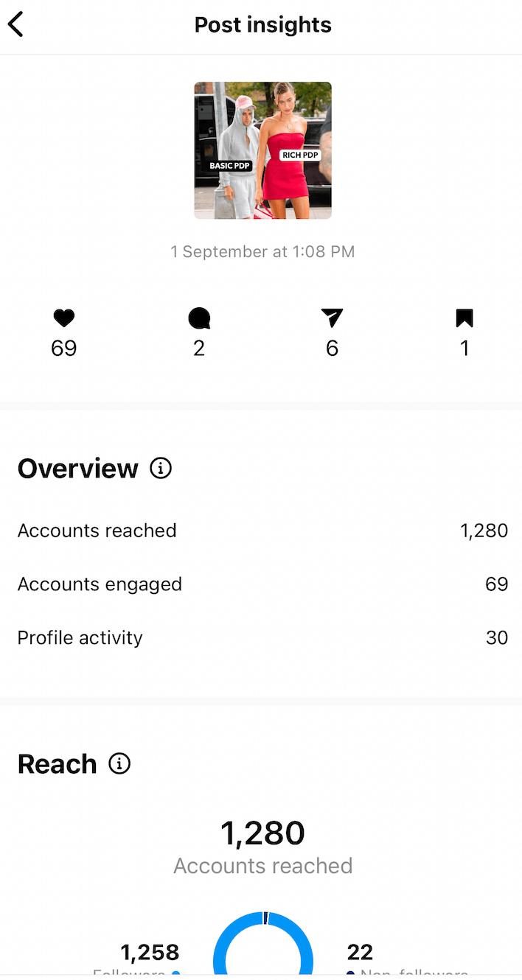The height and width of the screenshot is (980, 522).
Task: Select the Accounts reached row
Action: coord(261,530)
